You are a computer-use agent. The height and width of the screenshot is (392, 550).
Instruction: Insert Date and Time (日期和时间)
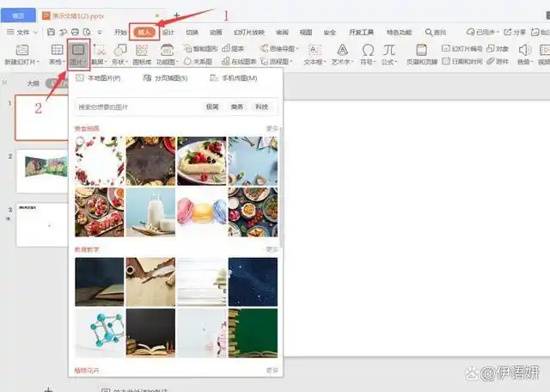[462, 61]
